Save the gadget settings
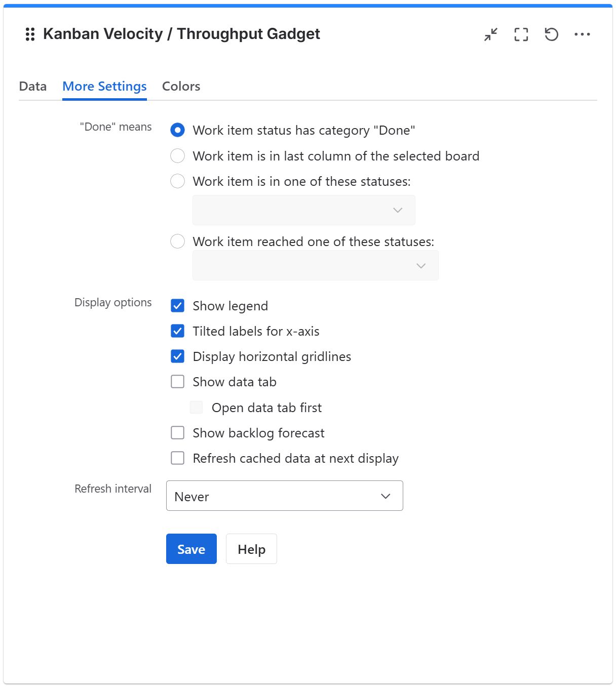The image size is (616, 687). coord(191,549)
